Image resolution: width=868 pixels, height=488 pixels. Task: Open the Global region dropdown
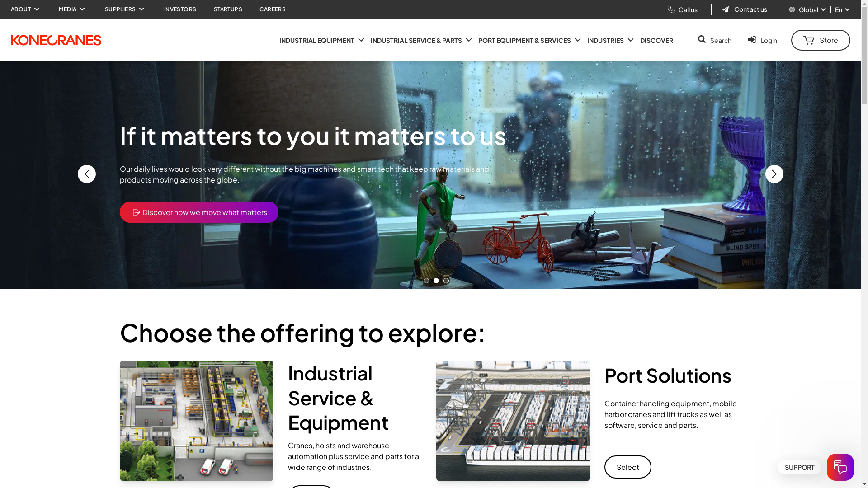click(808, 9)
